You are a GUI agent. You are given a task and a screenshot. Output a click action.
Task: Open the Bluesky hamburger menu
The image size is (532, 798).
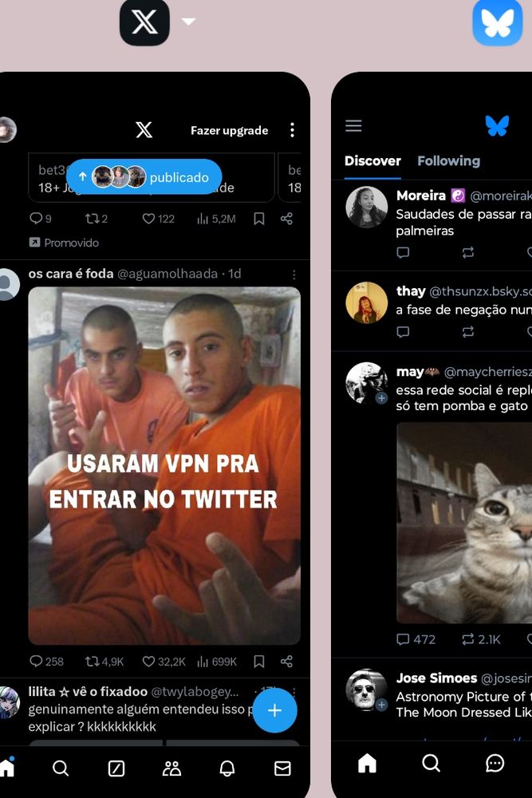pos(353,126)
